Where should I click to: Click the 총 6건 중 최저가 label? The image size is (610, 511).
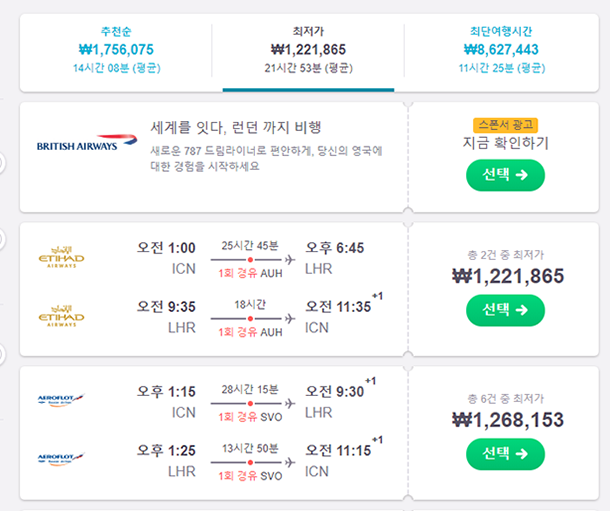click(x=505, y=399)
